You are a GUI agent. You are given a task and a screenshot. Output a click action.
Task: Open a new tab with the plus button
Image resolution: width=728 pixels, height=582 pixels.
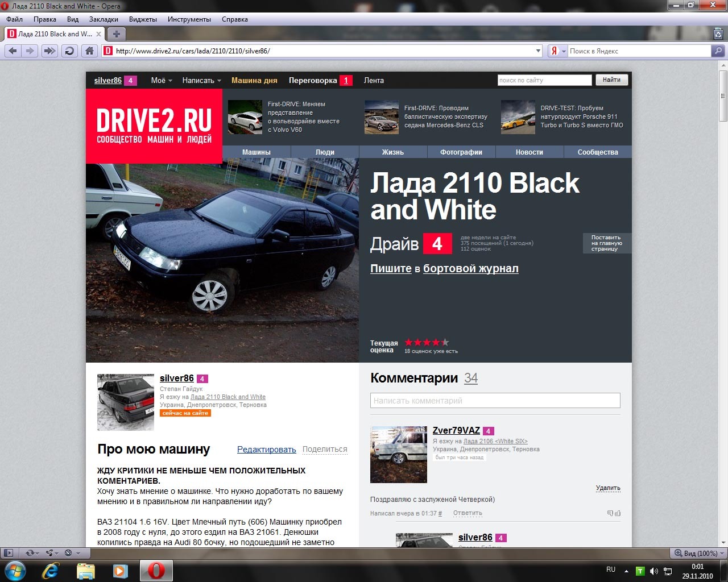pos(116,34)
